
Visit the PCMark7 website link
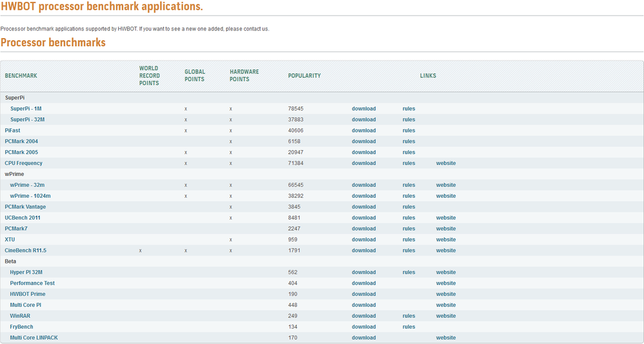(445, 229)
